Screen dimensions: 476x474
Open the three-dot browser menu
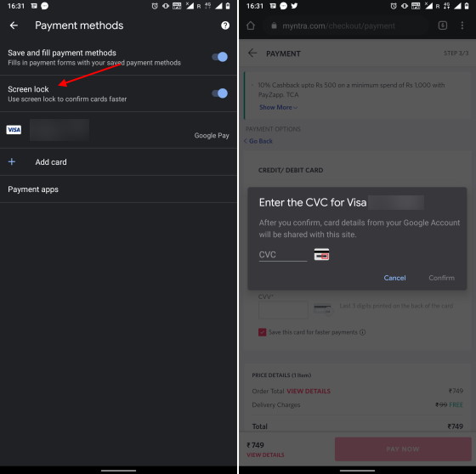(x=462, y=25)
